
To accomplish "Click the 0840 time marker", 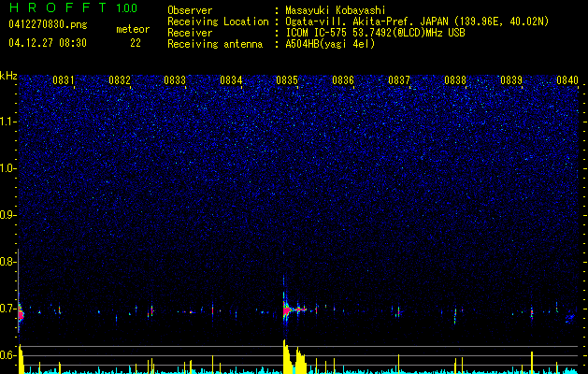I will click(x=567, y=80).
